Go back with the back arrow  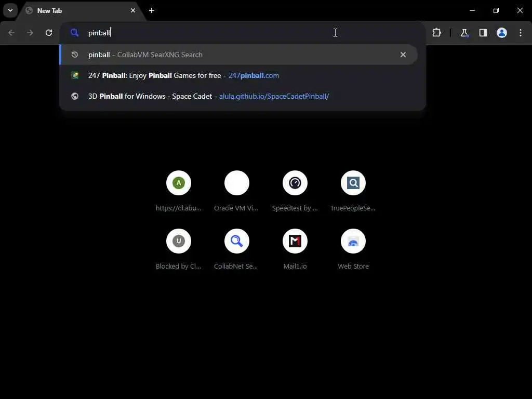(x=11, y=33)
